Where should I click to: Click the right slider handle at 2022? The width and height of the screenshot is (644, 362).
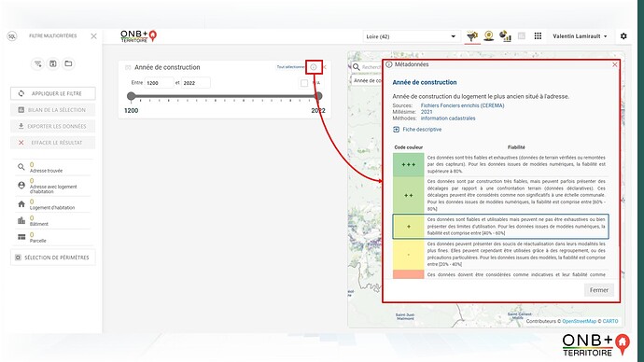(318, 96)
